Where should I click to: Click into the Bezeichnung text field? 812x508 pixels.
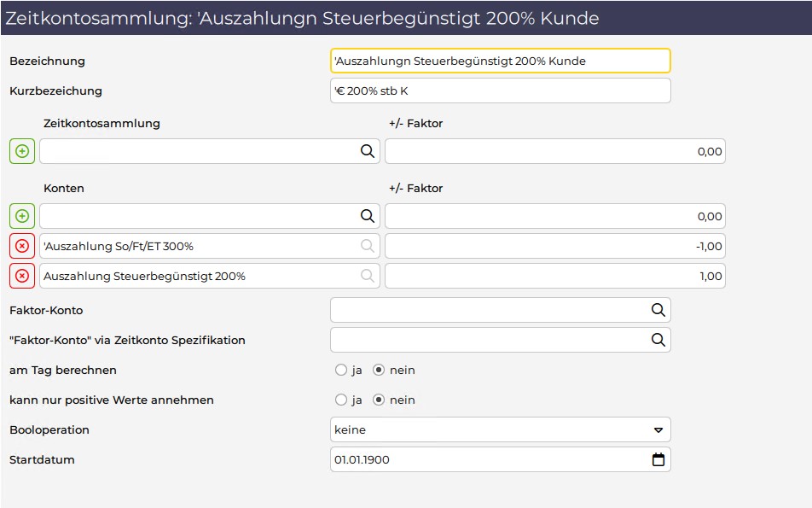500,61
